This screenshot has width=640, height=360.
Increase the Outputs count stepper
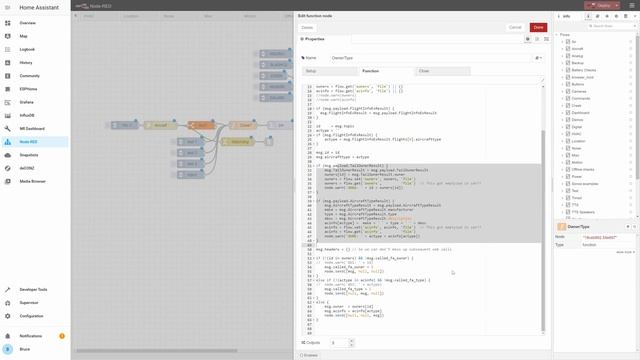point(352,340)
